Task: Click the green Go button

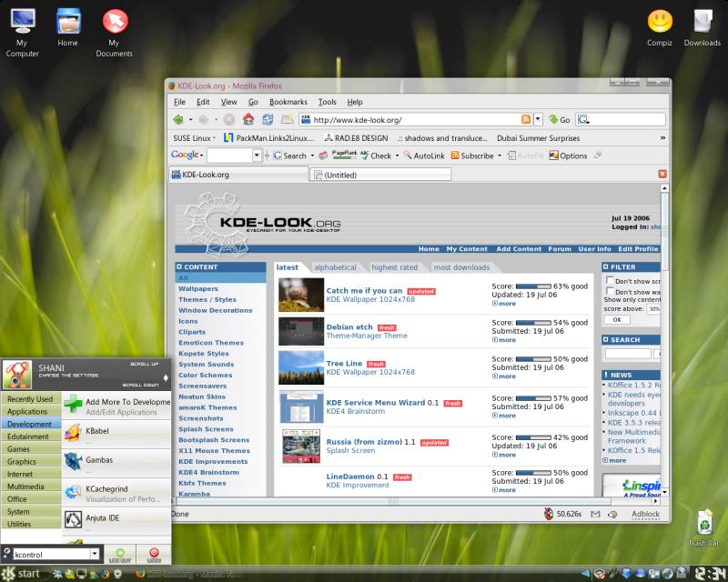Action: [559, 119]
